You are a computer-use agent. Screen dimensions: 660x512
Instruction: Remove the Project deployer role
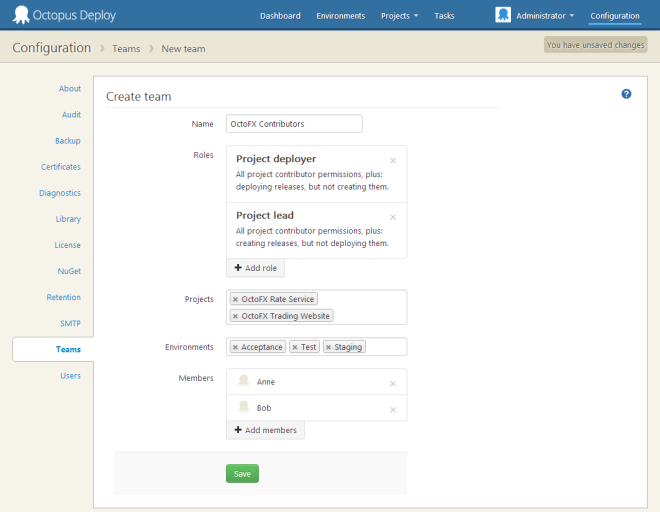[393, 160]
